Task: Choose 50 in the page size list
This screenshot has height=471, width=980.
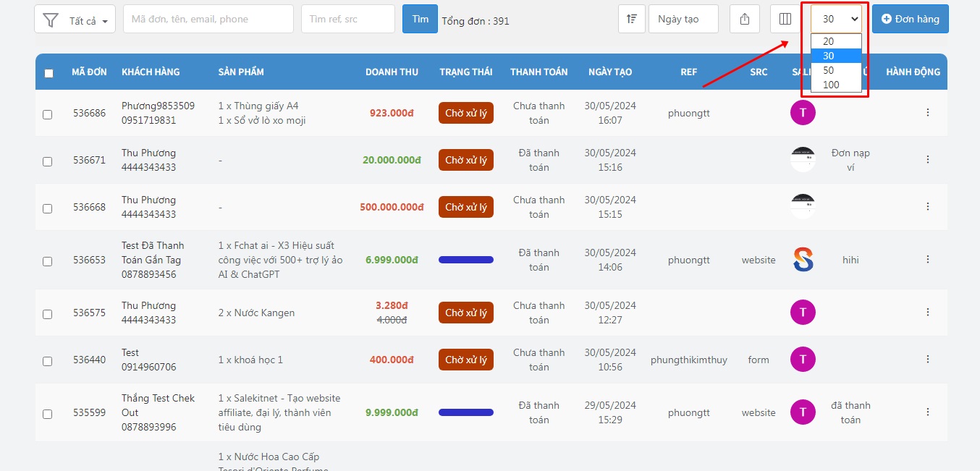Action: click(x=829, y=70)
